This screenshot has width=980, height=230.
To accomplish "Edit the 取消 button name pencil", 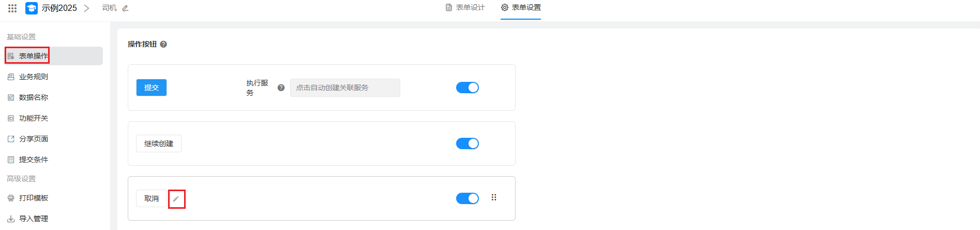I will [x=176, y=199].
